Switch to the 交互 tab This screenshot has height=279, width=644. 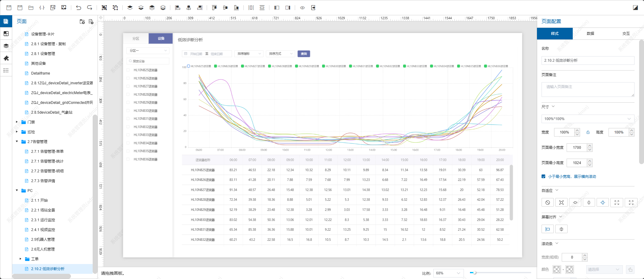tap(626, 34)
